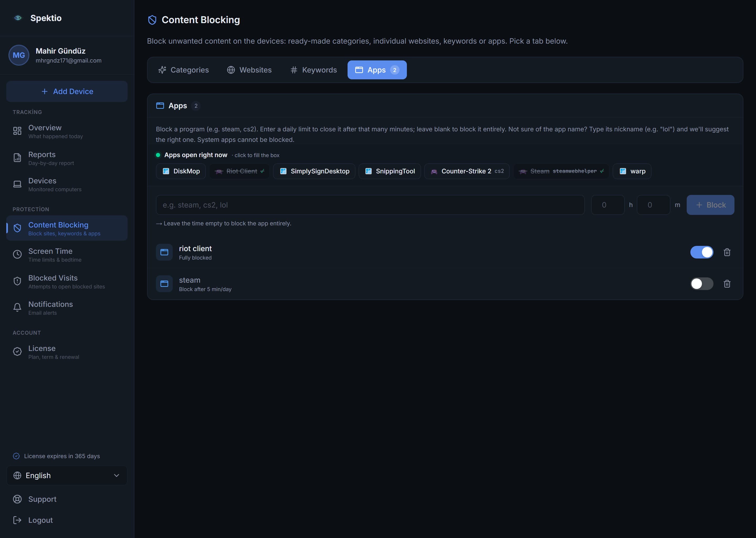
Task: Focus the hours limit field
Action: click(608, 205)
